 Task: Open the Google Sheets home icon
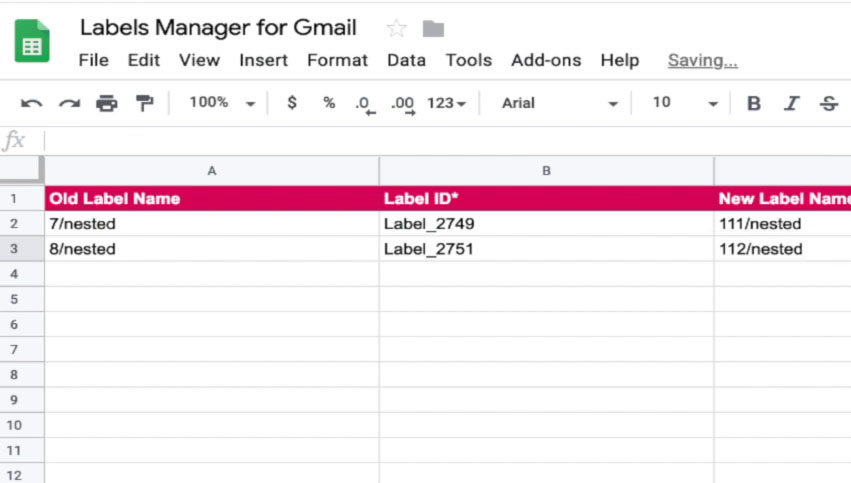32,41
